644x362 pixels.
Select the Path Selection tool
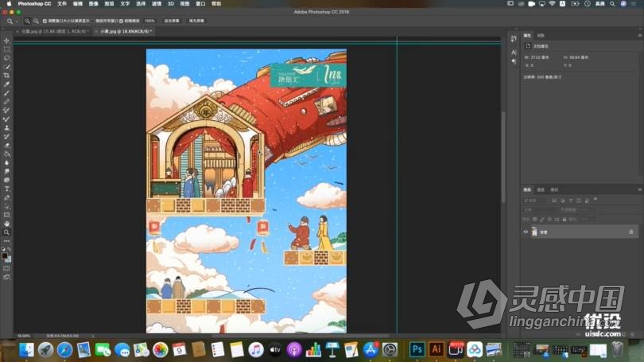pyautogui.click(x=6, y=206)
